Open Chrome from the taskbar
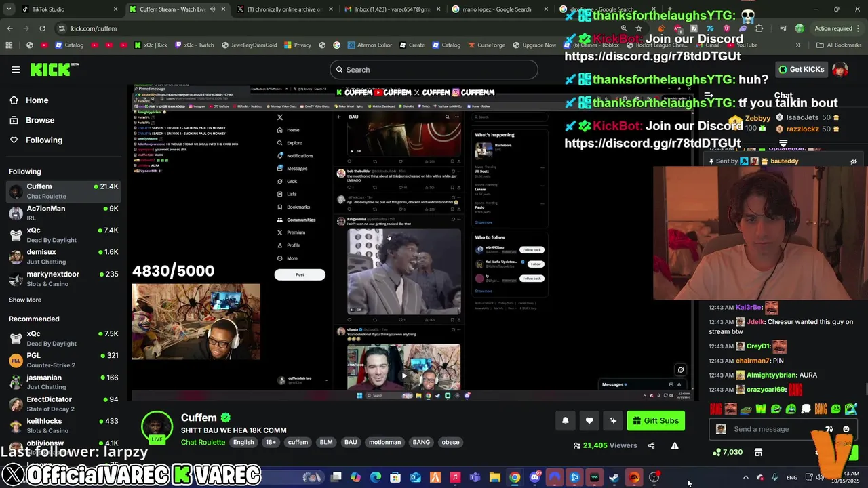The height and width of the screenshot is (488, 868). [515, 477]
